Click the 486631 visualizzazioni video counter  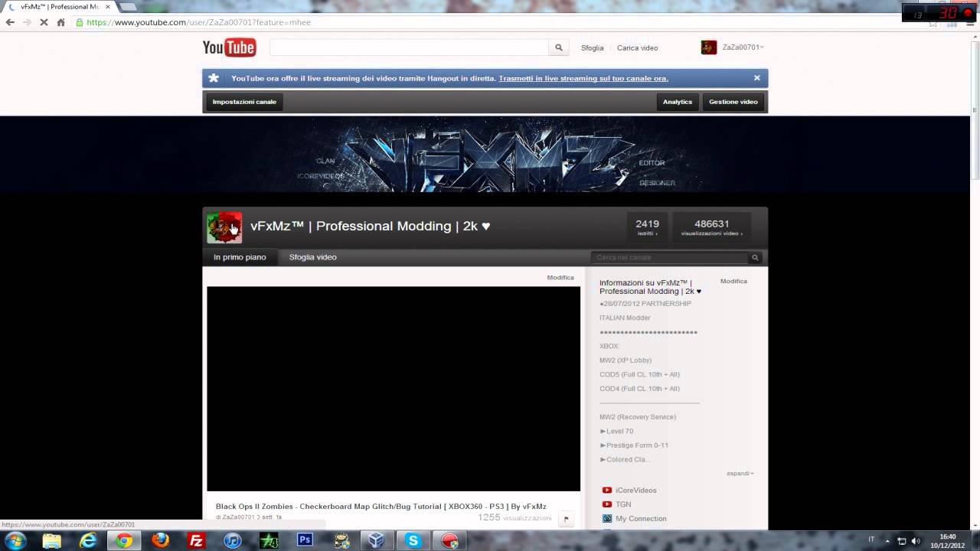point(711,227)
